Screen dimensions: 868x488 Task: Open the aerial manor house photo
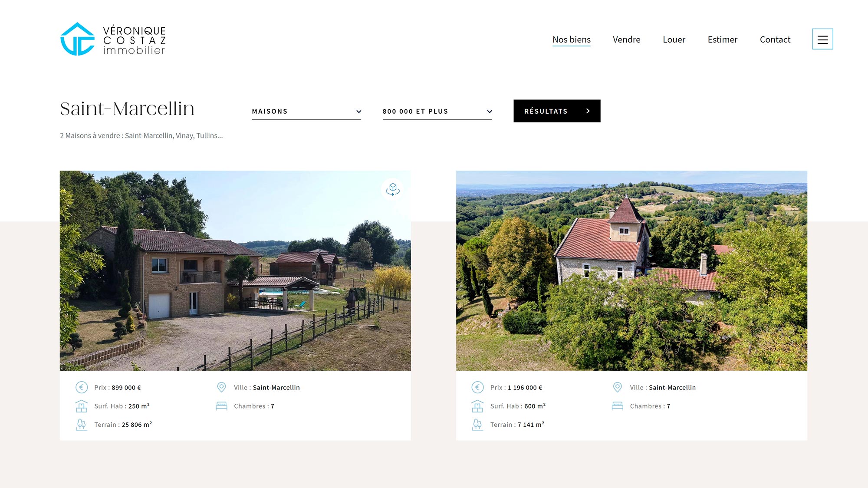[631, 270]
